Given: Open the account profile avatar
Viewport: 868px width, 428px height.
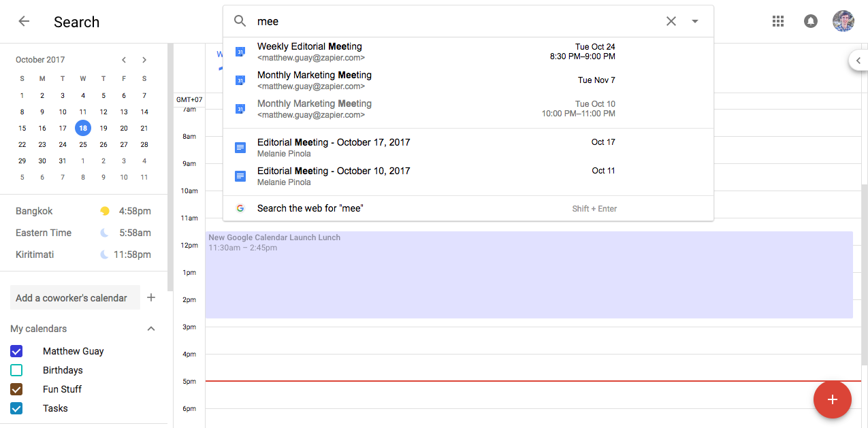Looking at the screenshot, I should [x=843, y=21].
